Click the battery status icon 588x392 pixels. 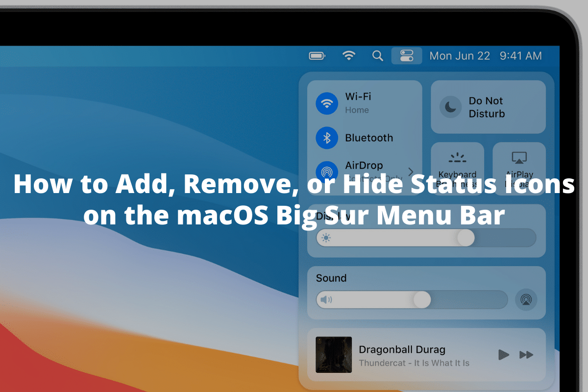317,55
